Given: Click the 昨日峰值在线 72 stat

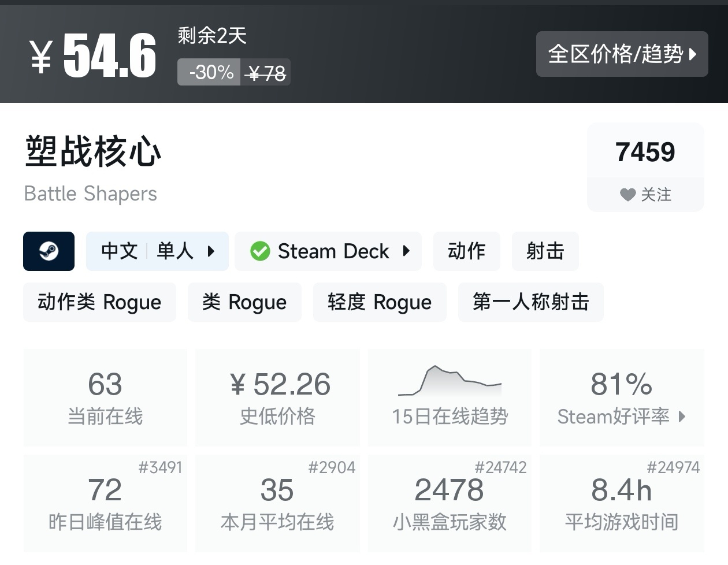Looking at the screenshot, I should (x=105, y=503).
